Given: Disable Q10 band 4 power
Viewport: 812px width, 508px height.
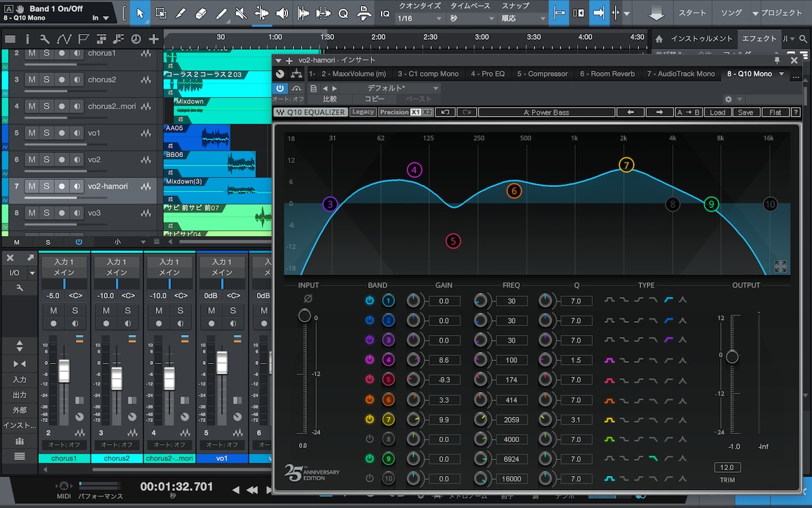Looking at the screenshot, I should [x=369, y=360].
